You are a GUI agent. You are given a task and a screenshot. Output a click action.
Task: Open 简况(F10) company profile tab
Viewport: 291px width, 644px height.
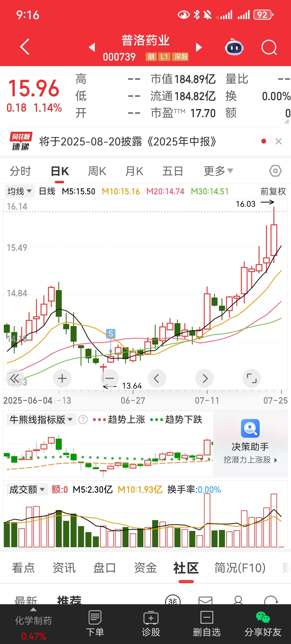(x=240, y=568)
